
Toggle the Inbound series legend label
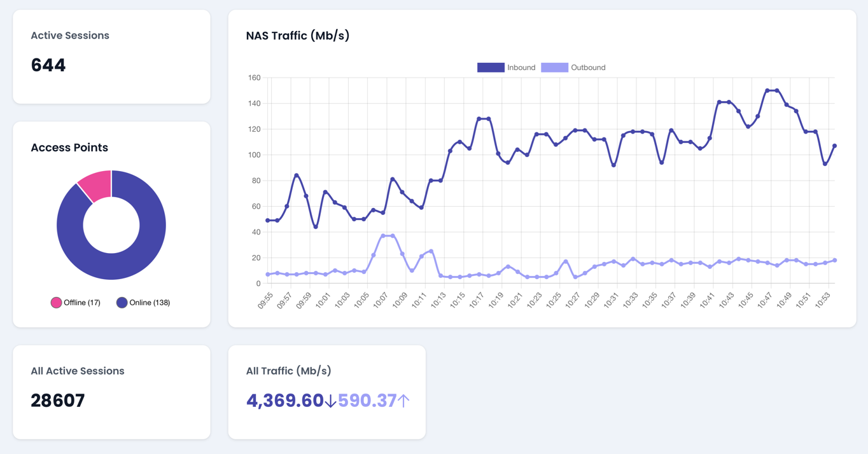pos(521,67)
